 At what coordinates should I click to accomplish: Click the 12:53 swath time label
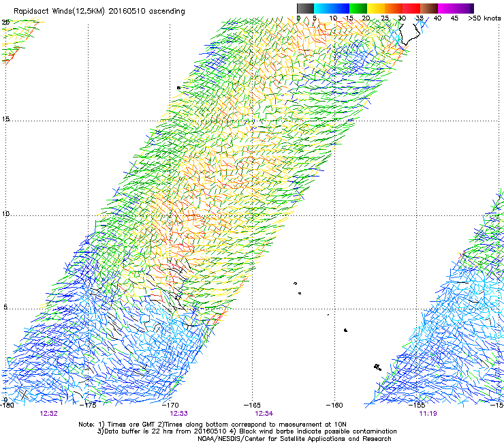click(178, 414)
